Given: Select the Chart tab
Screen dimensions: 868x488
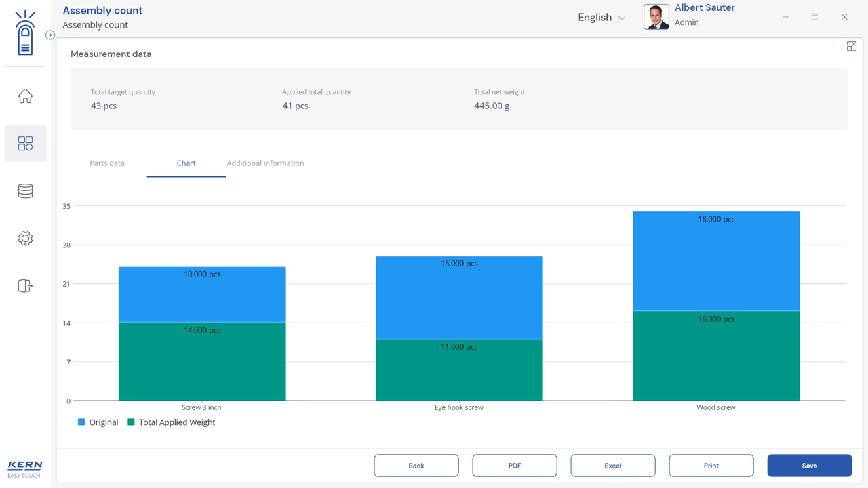Looking at the screenshot, I should [186, 163].
